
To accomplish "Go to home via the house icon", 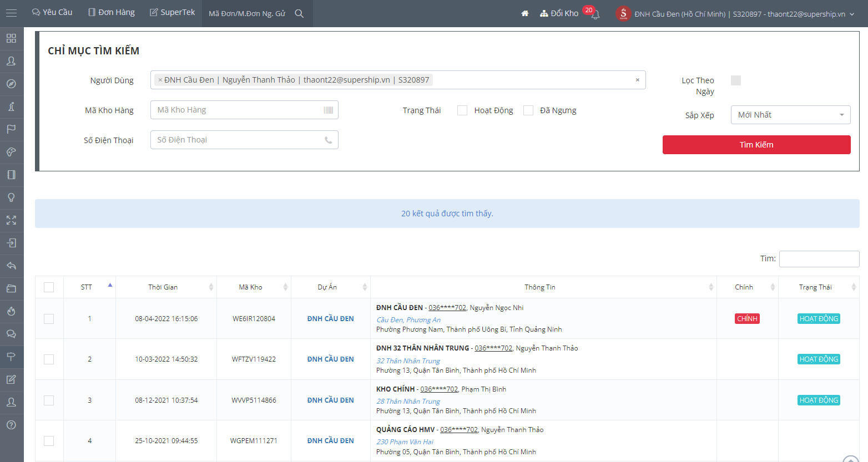I will coord(525,13).
